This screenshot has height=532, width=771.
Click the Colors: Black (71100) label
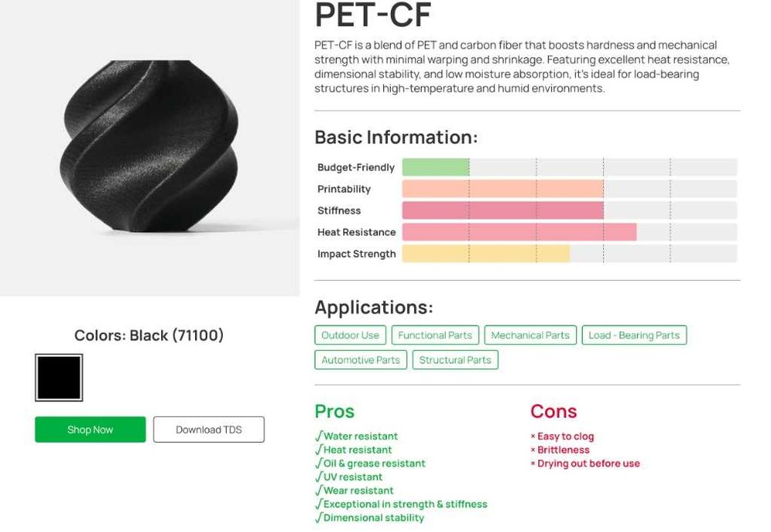coord(149,335)
